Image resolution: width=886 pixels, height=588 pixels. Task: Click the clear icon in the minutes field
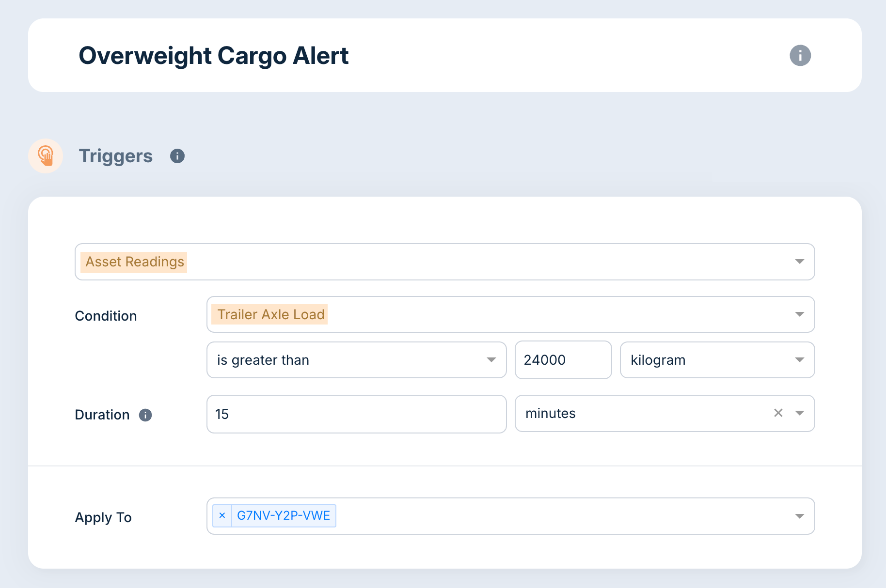[778, 413]
